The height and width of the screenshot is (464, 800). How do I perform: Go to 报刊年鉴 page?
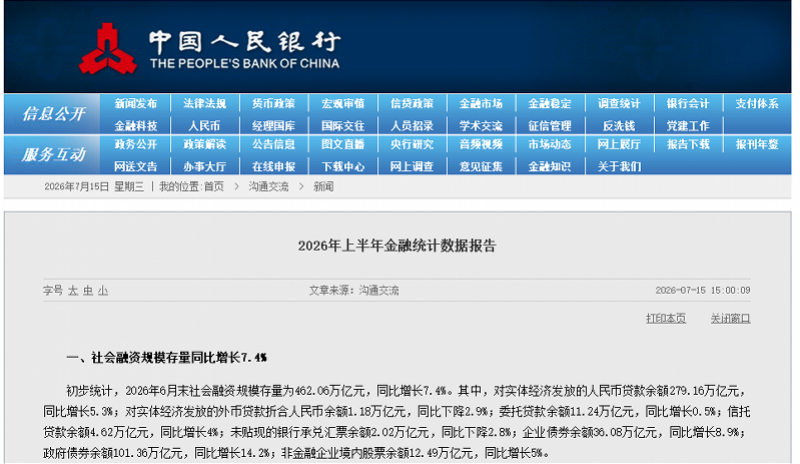(x=757, y=144)
